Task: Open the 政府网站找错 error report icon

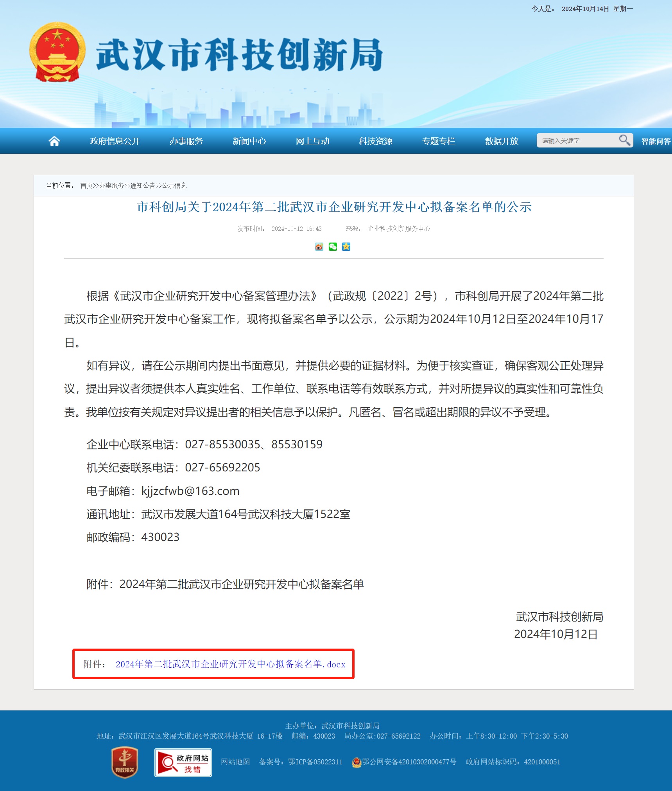Action: pos(183,762)
